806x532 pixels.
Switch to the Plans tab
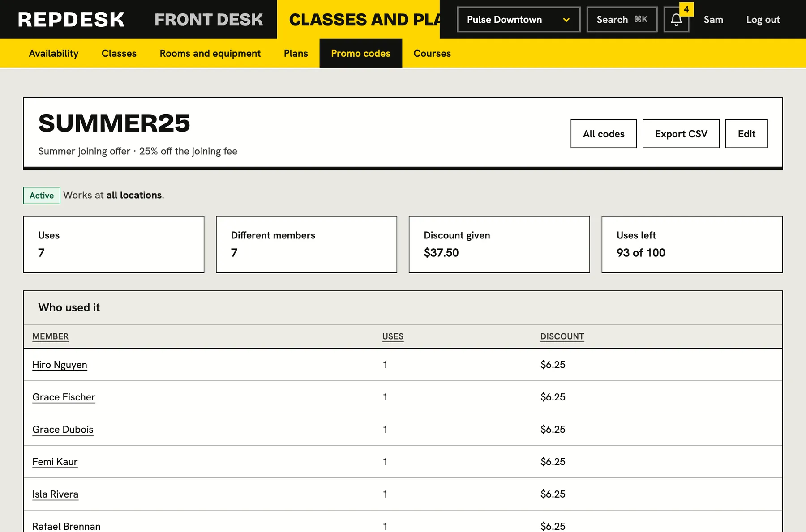(x=296, y=54)
